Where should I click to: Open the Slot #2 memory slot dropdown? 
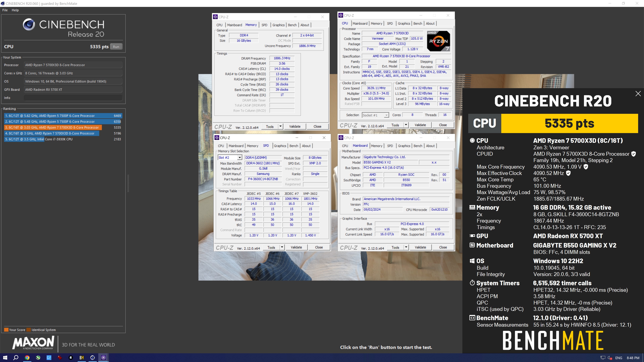coord(239,158)
